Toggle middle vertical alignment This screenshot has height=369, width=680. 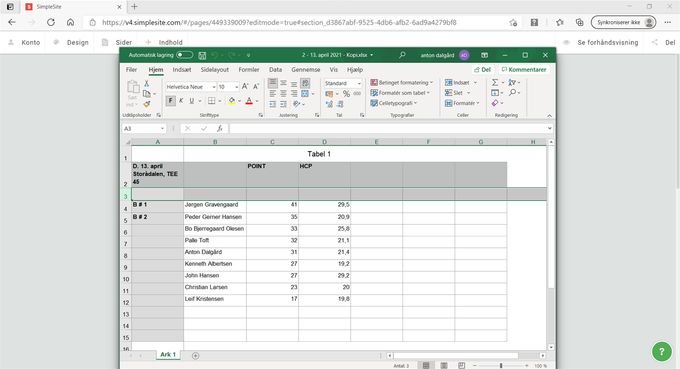tap(283, 82)
